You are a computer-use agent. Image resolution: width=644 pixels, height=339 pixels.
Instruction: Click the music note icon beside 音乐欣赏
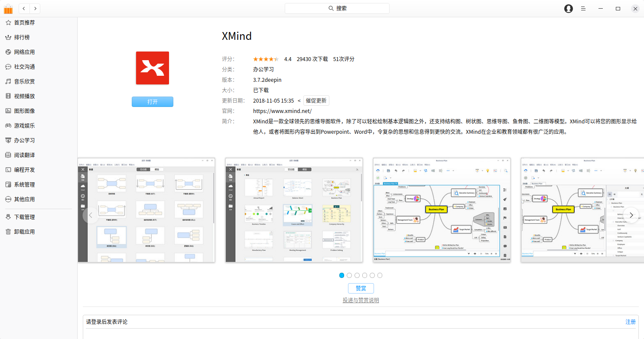coord(8,81)
